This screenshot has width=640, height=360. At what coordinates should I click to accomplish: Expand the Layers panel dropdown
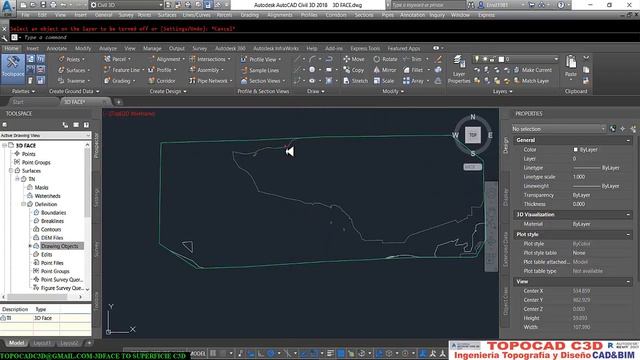[502, 91]
